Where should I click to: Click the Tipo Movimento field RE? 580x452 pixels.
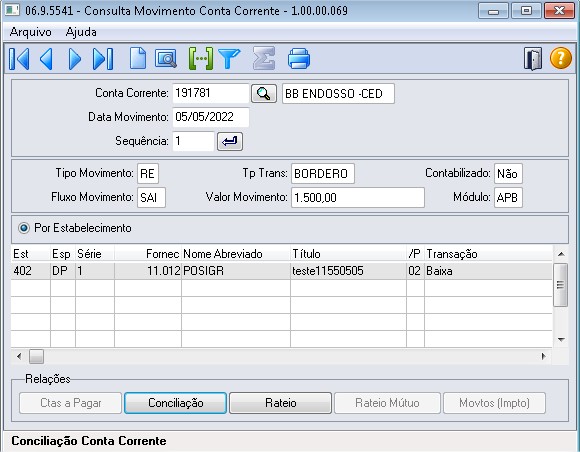tap(148, 173)
